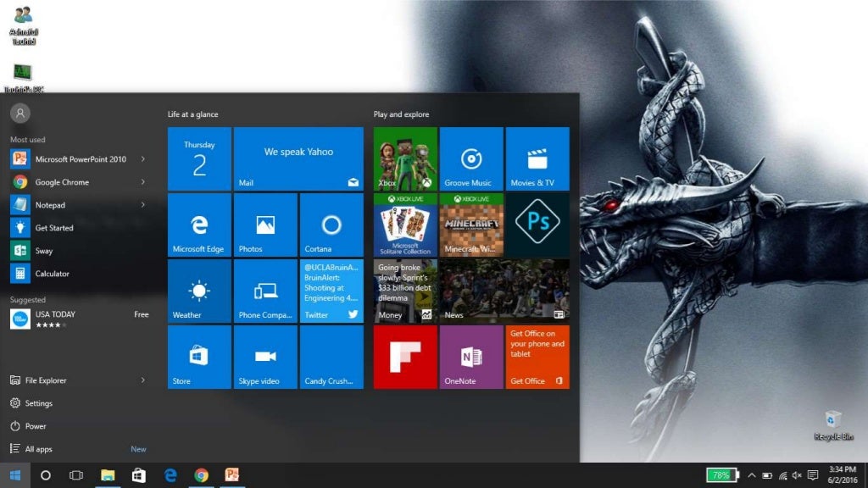
Task: Open the Mail tile
Action: (x=298, y=158)
